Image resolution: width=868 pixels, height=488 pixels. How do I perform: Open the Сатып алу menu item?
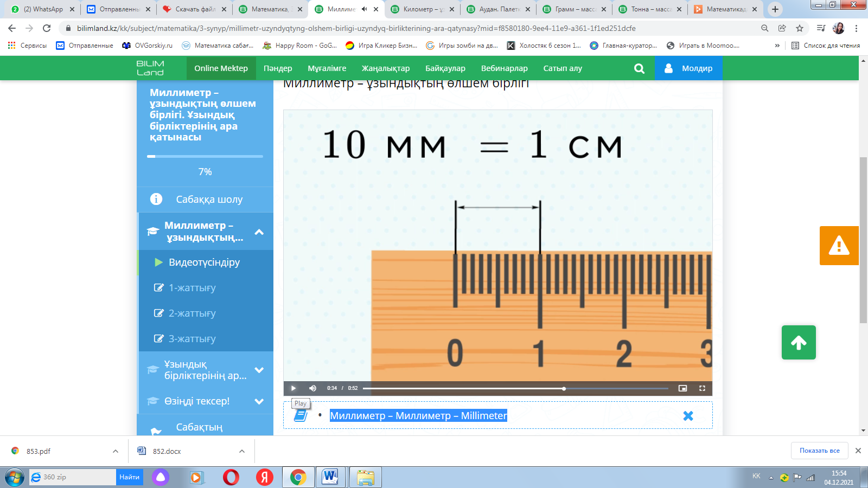click(x=563, y=68)
